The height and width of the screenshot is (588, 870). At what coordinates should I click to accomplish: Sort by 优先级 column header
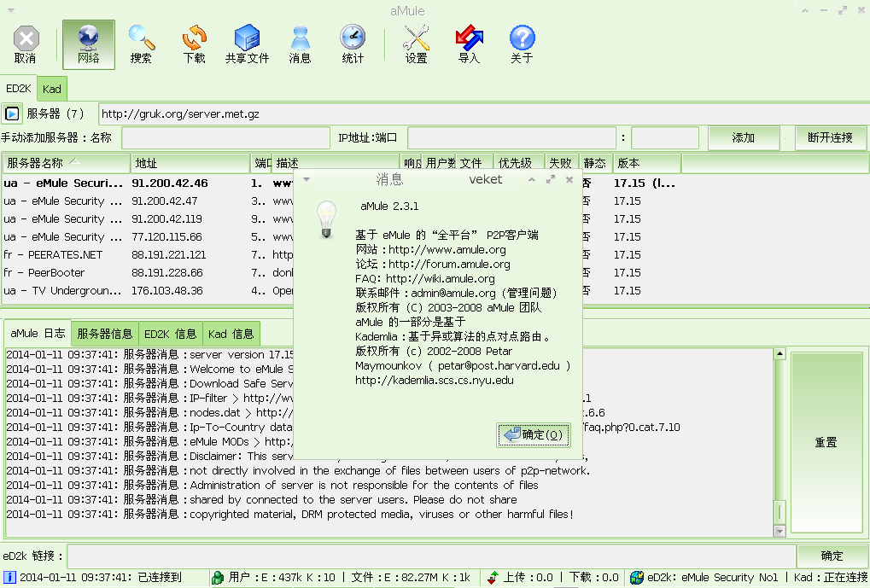(x=519, y=163)
